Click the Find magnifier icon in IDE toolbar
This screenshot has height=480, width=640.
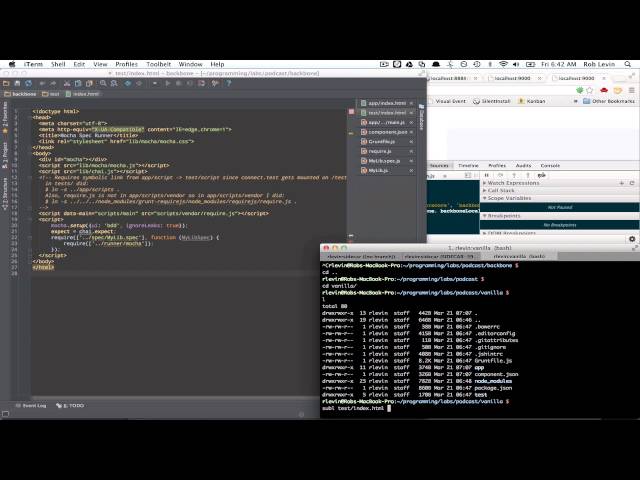103,83
